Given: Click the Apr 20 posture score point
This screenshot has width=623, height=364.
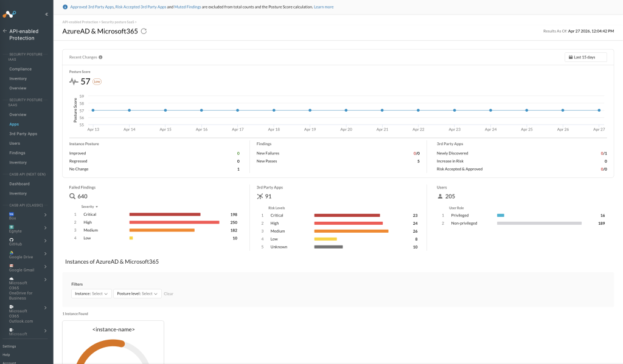Looking at the screenshot, I should (x=346, y=111).
